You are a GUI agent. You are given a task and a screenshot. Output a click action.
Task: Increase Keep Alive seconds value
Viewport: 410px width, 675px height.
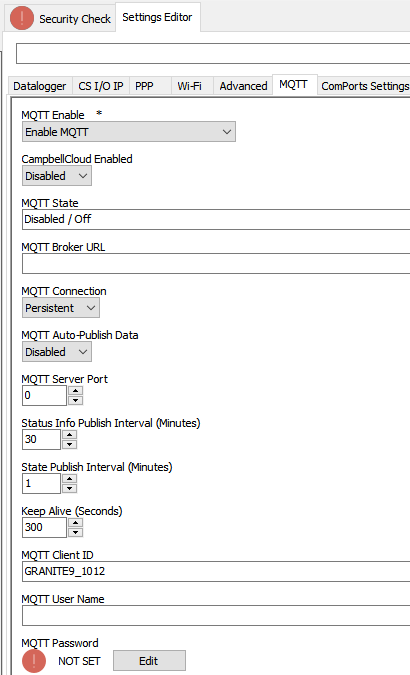[75, 522]
